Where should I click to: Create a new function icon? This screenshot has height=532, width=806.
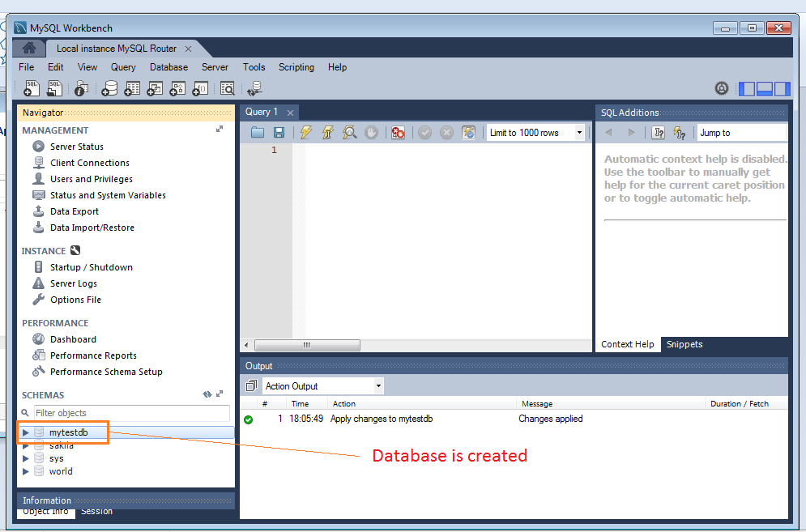[x=199, y=88]
